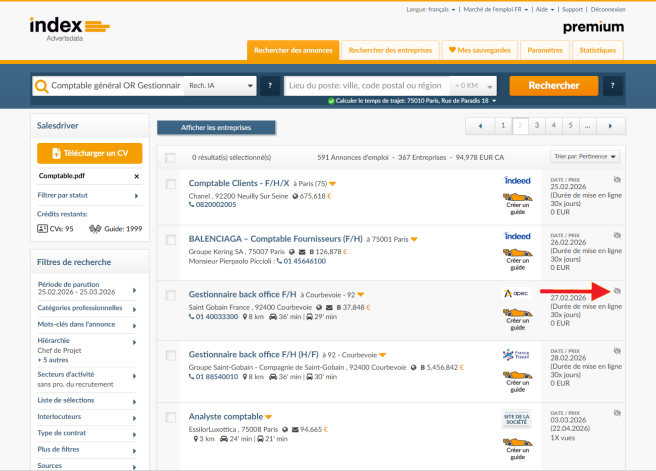
Task: Open help next to Rech. IA selector
Action: tap(270, 86)
